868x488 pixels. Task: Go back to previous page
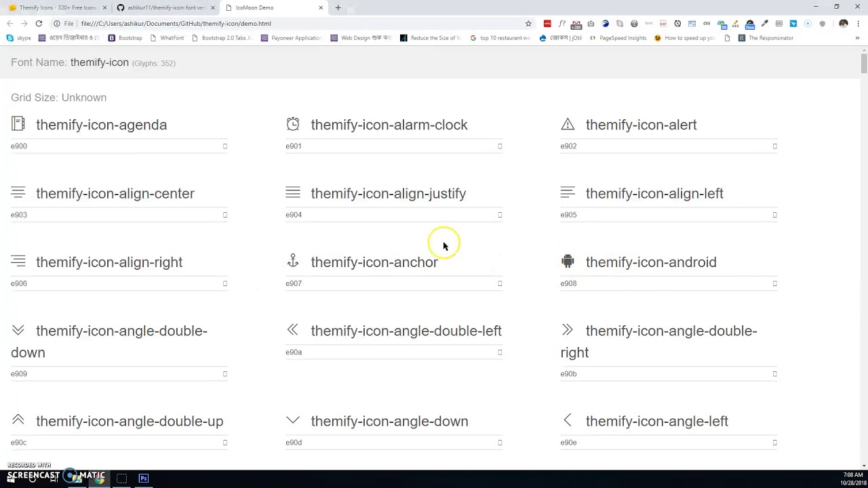(9, 24)
